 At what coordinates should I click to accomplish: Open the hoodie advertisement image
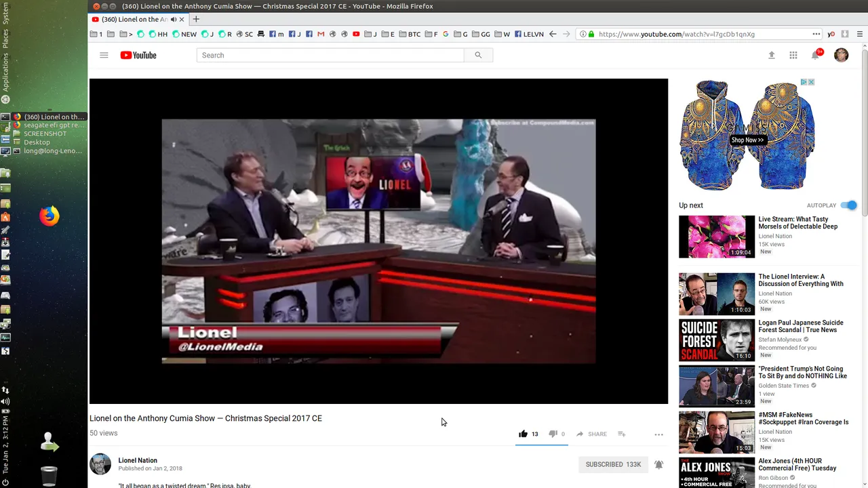747,135
